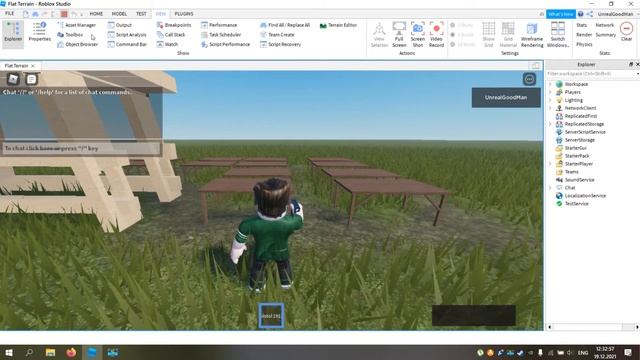640x360 pixels.
Task: Expand the Chat node
Action: tap(550, 188)
